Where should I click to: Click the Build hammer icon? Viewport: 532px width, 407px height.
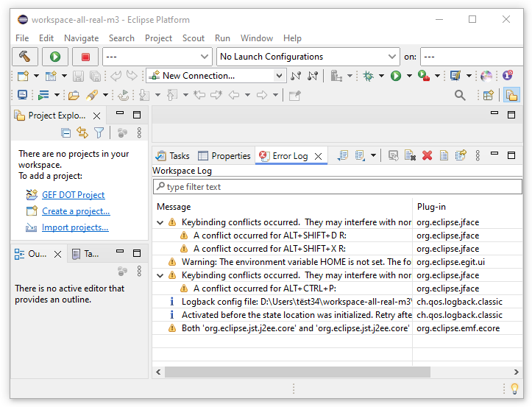[25, 57]
